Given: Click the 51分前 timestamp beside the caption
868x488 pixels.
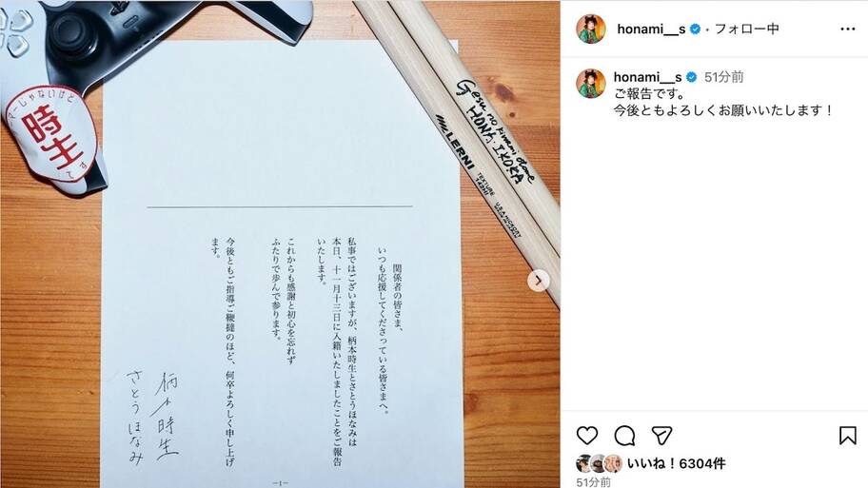Looking at the screenshot, I should point(724,77).
